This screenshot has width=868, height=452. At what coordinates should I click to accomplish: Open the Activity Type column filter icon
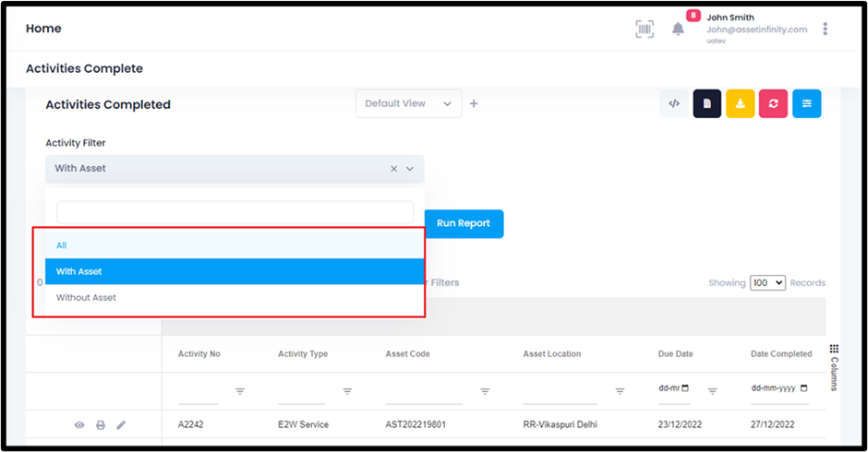(x=347, y=391)
